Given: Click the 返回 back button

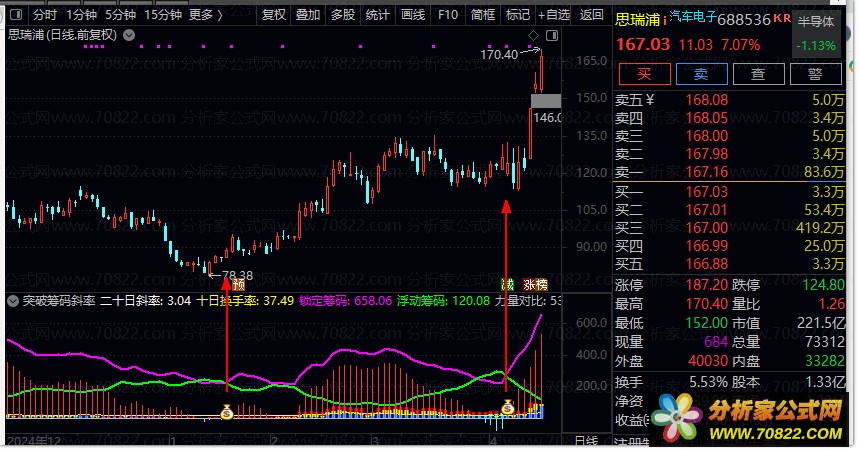Looking at the screenshot, I should point(592,15).
